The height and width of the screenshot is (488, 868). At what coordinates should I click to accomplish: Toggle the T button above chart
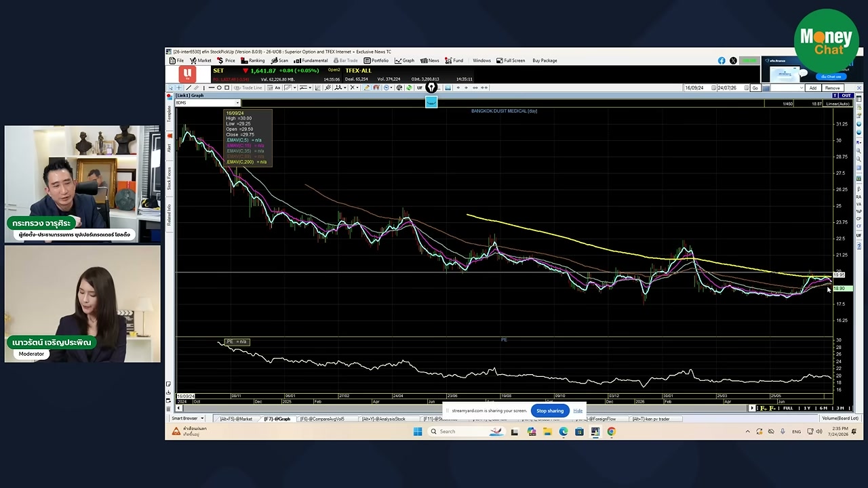click(x=835, y=96)
